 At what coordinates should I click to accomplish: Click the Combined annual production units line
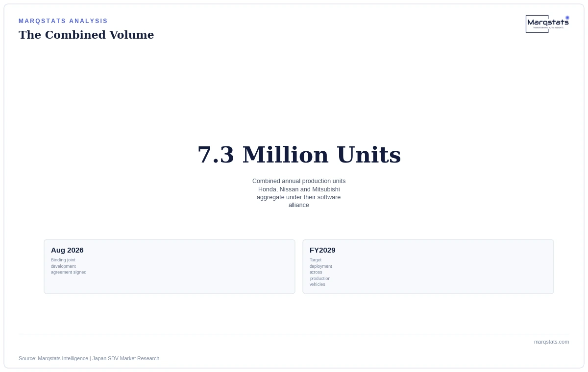pos(299,181)
